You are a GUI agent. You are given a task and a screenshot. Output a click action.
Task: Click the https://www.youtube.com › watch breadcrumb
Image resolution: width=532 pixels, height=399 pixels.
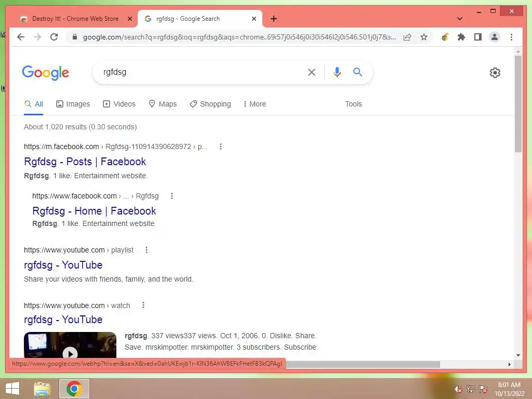pyautogui.click(x=77, y=305)
